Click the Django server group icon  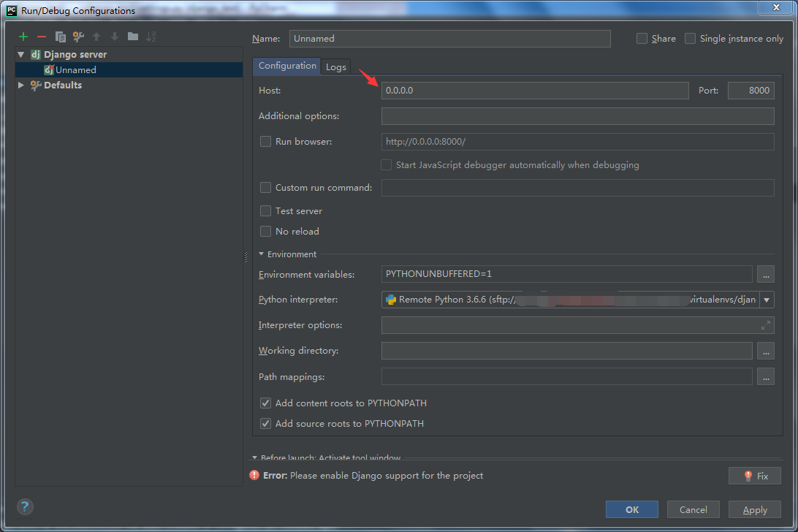(35, 55)
